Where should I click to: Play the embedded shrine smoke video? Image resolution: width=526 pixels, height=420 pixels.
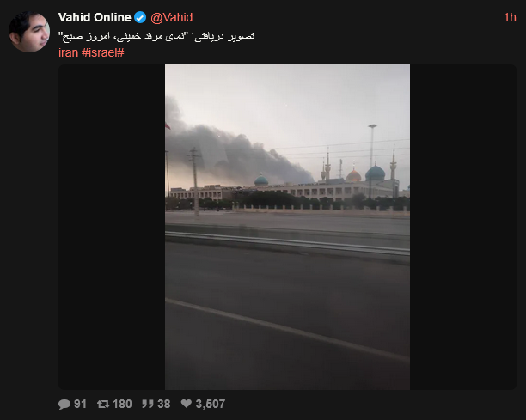pos(287,227)
